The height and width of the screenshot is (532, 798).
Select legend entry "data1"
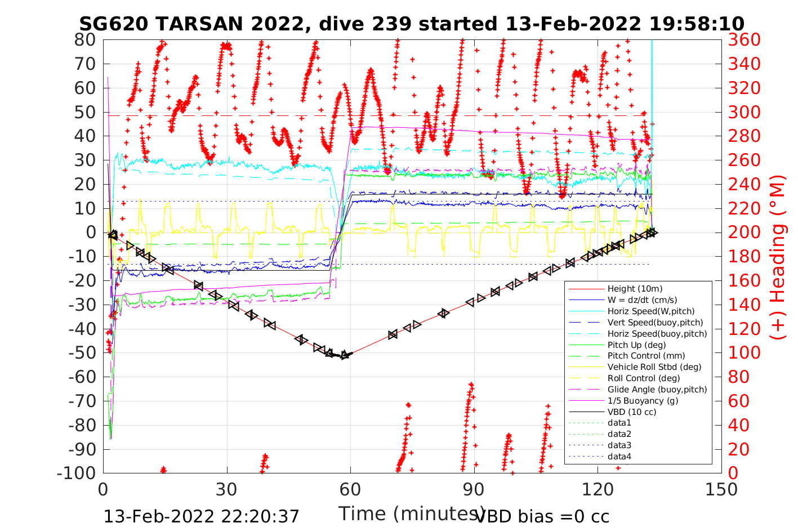click(x=619, y=423)
